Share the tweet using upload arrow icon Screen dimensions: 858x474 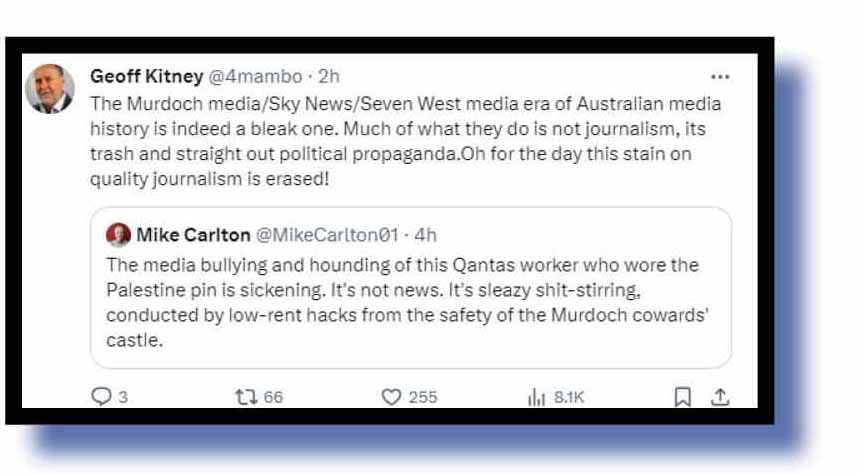719,397
